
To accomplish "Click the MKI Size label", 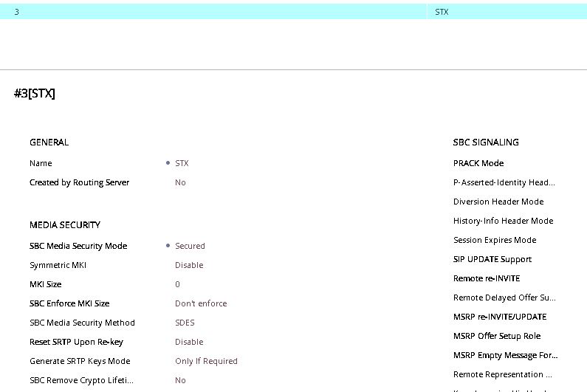I will tap(45, 284).
